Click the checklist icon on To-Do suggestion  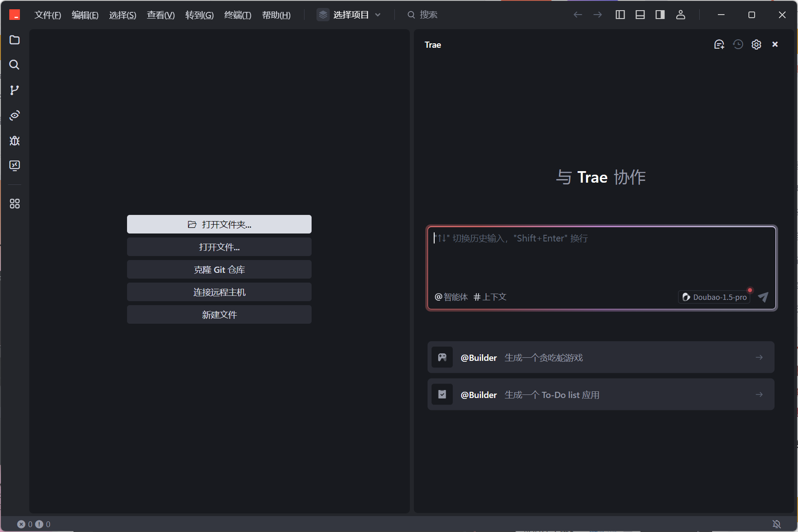(442, 394)
